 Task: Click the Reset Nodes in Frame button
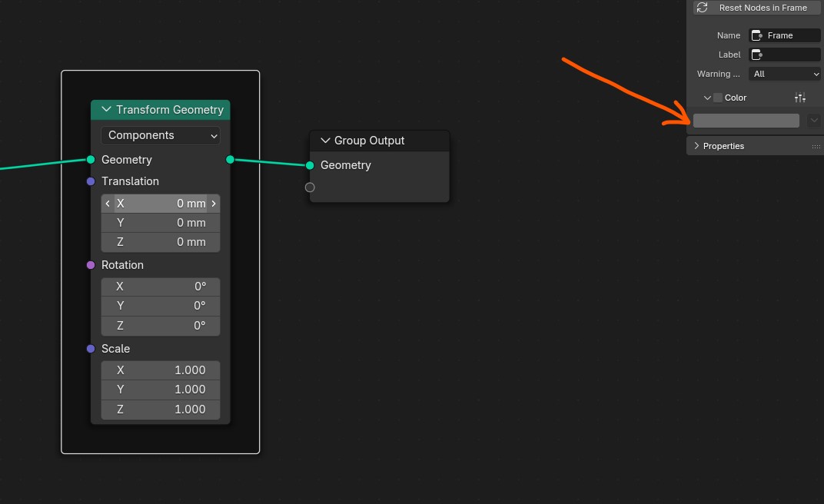pos(756,8)
